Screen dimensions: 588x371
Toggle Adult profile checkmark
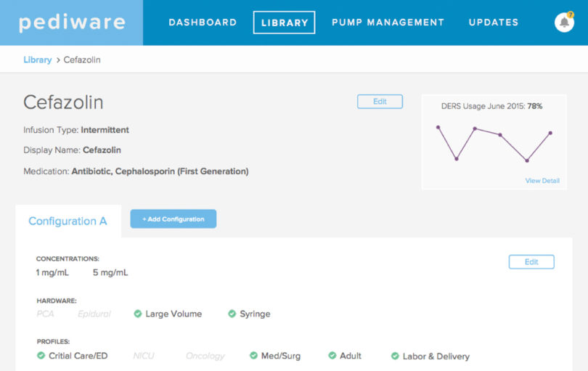pos(332,356)
